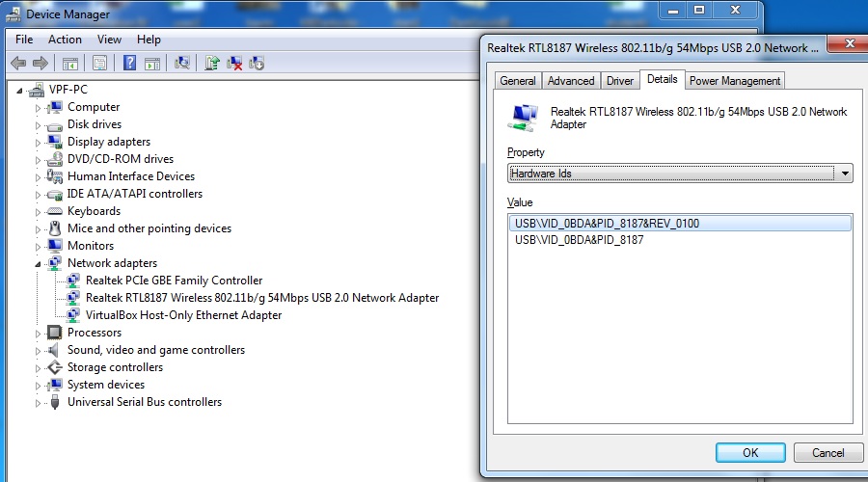This screenshot has width=868, height=482.
Task: Switch to the Power Management tab
Action: click(x=735, y=81)
